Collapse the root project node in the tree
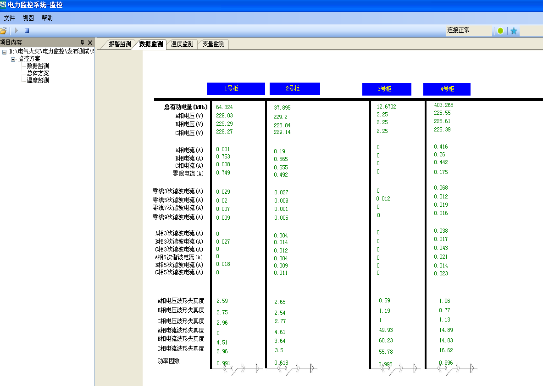 pos(4,52)
